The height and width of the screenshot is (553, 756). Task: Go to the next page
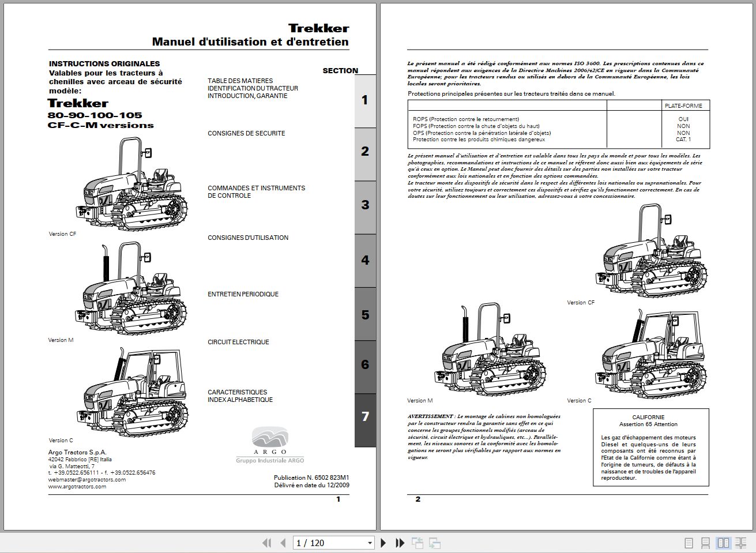point(383,543)
